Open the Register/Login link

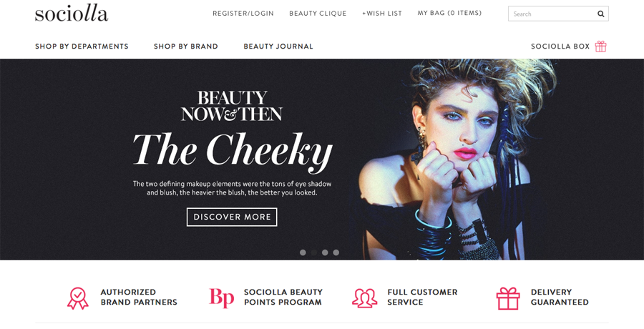tap(243, 14)
